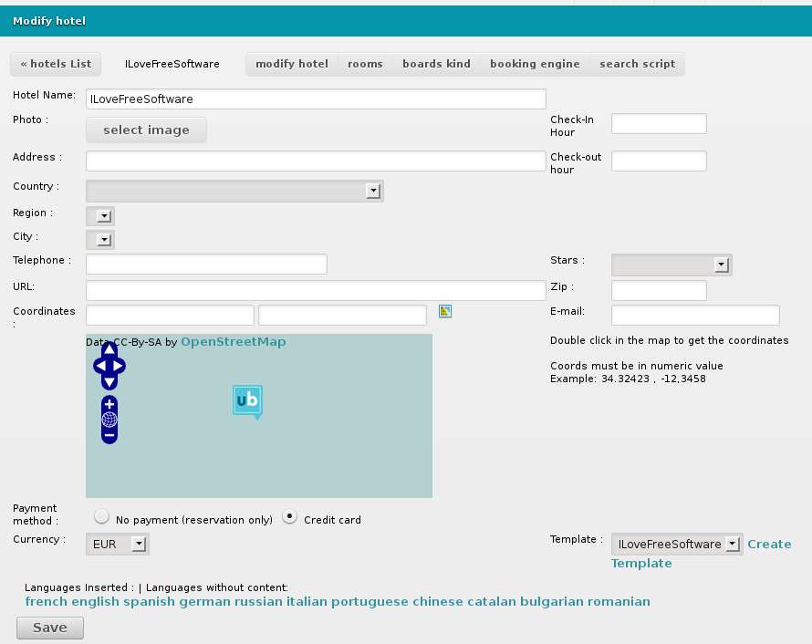Select the german language link

pos(204,601)
